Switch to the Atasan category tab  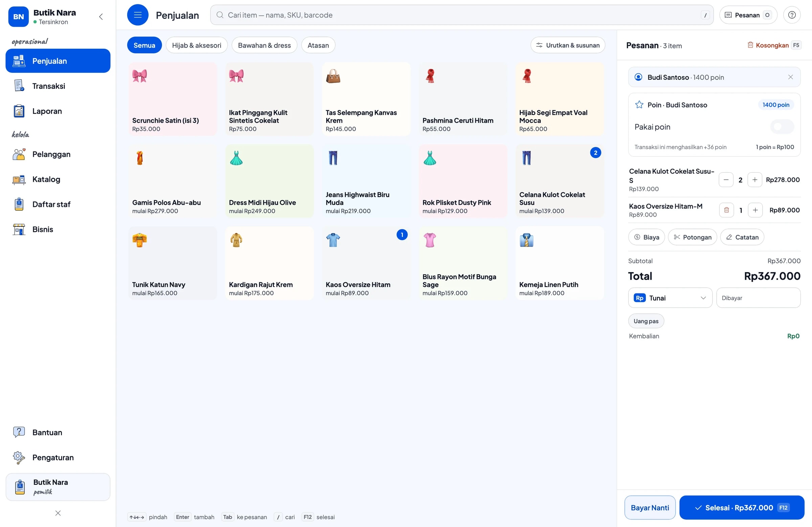(x=318, y=45)
